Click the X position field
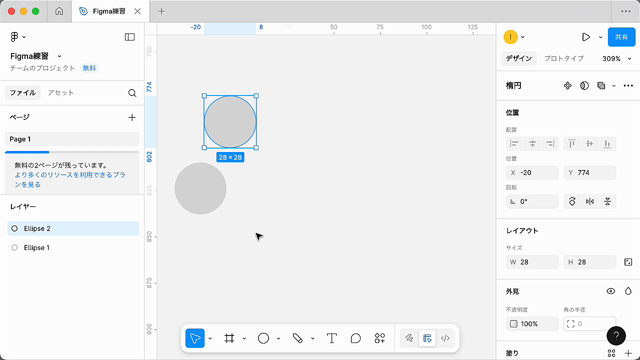The height and width of the screenshot is (360, 640). click(x=532, y=173)
